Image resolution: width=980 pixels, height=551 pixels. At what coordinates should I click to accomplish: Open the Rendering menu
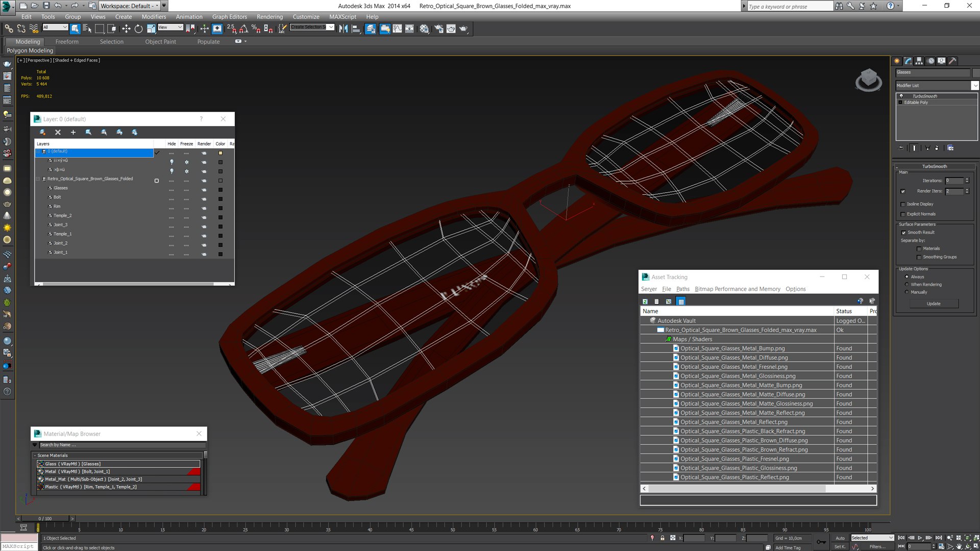tap(269, 17)
